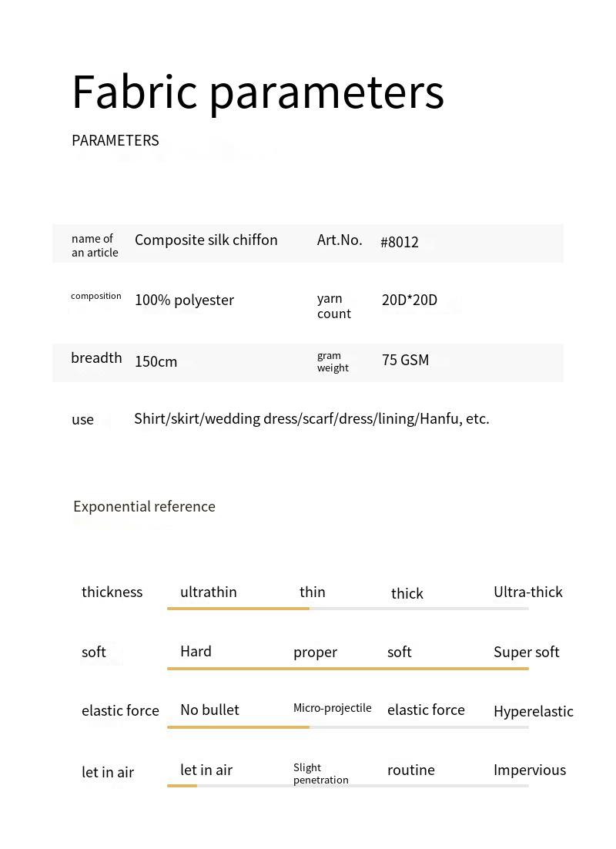This screenshot has height=849, width=616.
Task: Click the "20D*20D" yarn count value
Action: pyautogui.click(x=409, y=300)
